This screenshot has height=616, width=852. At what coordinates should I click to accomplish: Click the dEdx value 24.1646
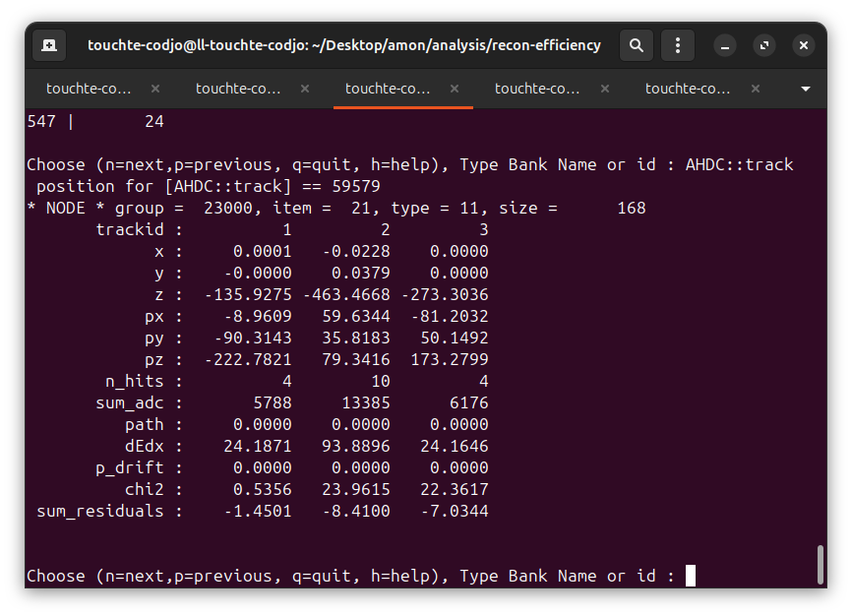(455, 447)
